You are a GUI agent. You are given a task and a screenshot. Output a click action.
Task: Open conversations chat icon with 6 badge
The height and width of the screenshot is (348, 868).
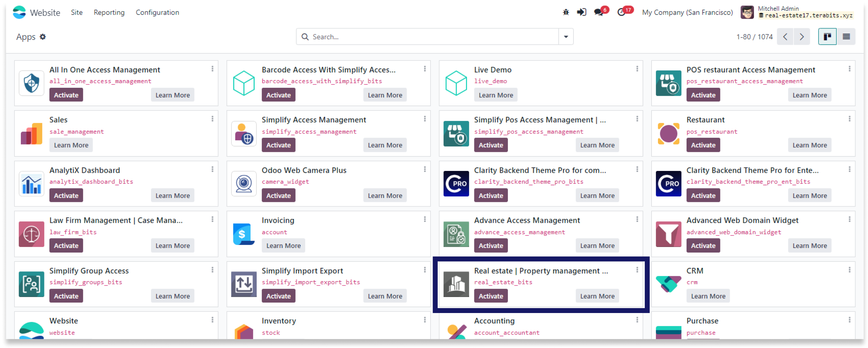click(599, 13)
